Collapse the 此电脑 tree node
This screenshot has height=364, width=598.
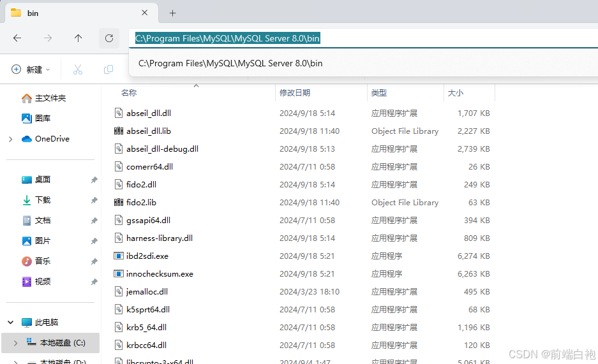coord(11,323)
